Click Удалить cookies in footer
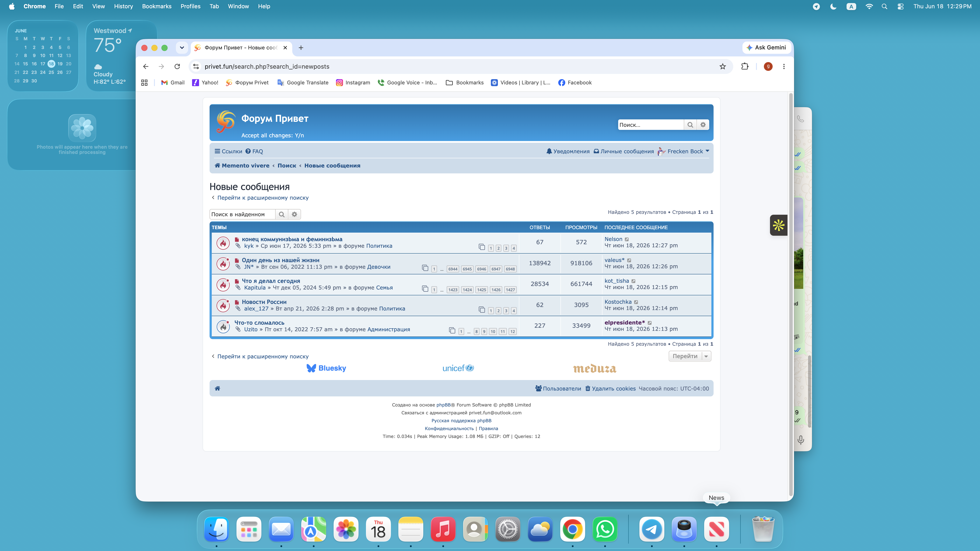The image size is (980, 551). click(610, 389)
